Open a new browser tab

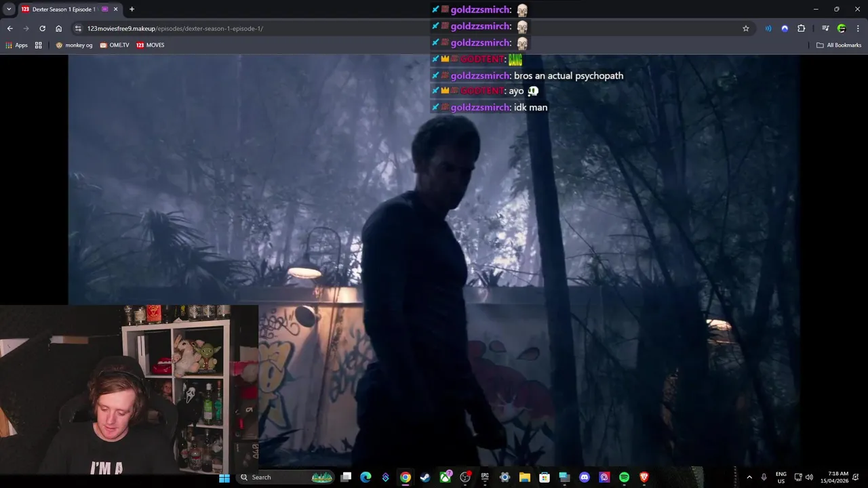[x=132, y=9]
